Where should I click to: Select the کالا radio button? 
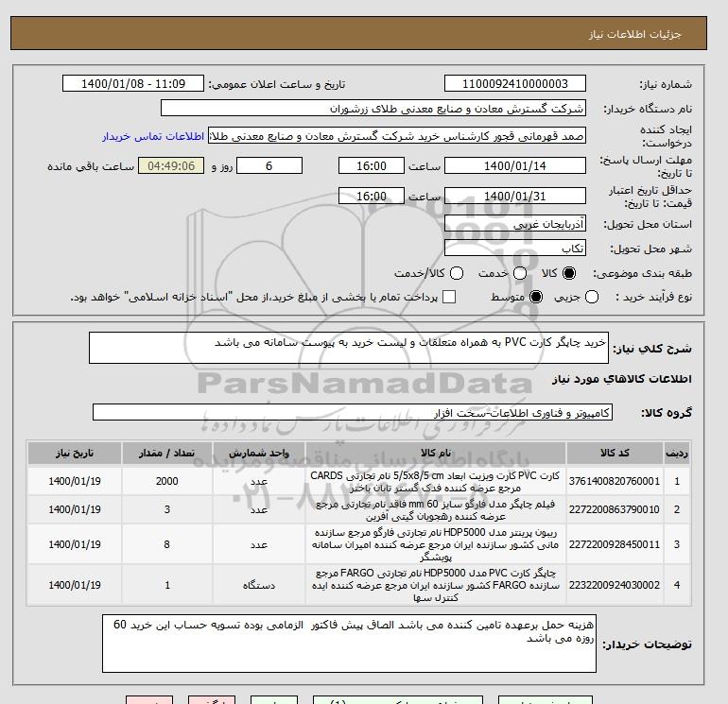(x=569, y=273)
